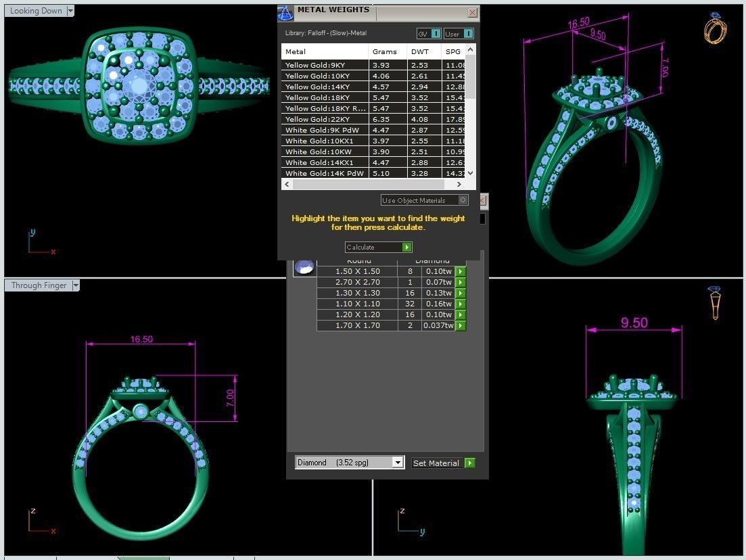Click the metal list scroll-right arrow
Screen dimensions: 746x560
[459, 184]
